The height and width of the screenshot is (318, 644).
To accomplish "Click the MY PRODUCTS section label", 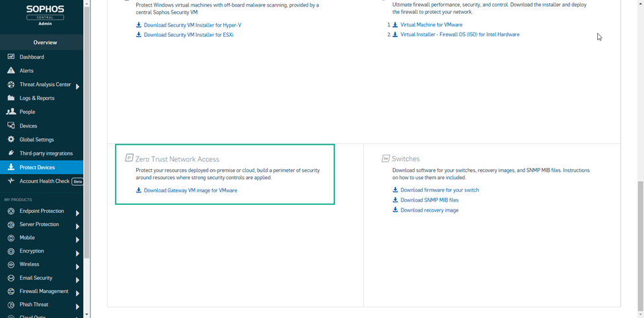I will (18, 200).
